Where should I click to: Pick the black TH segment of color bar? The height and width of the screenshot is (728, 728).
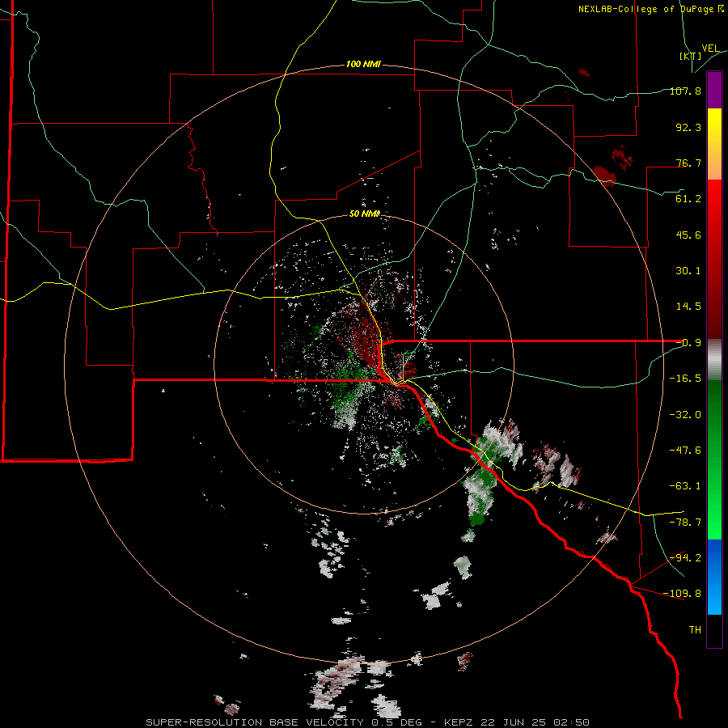click(x=714, y=630)
